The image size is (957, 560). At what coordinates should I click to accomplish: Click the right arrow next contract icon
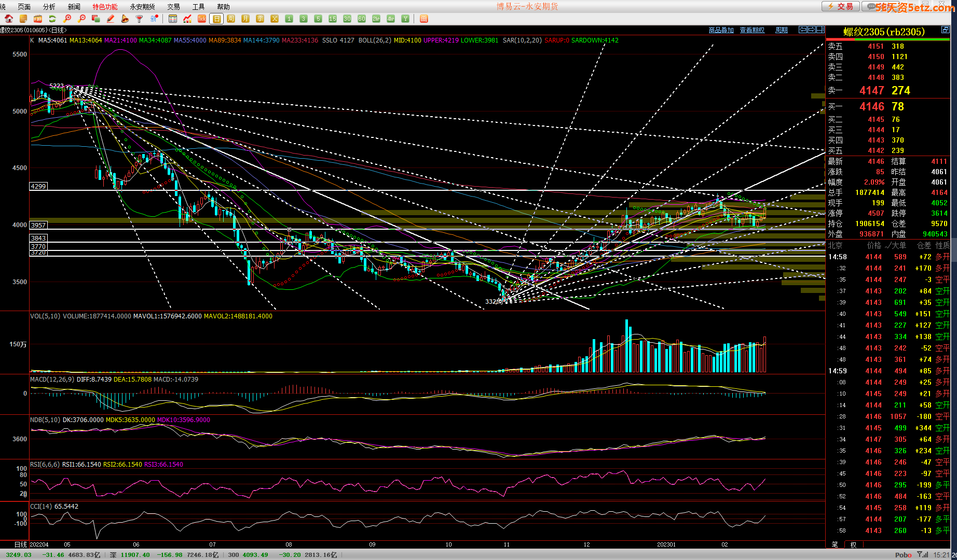[812, 30]
